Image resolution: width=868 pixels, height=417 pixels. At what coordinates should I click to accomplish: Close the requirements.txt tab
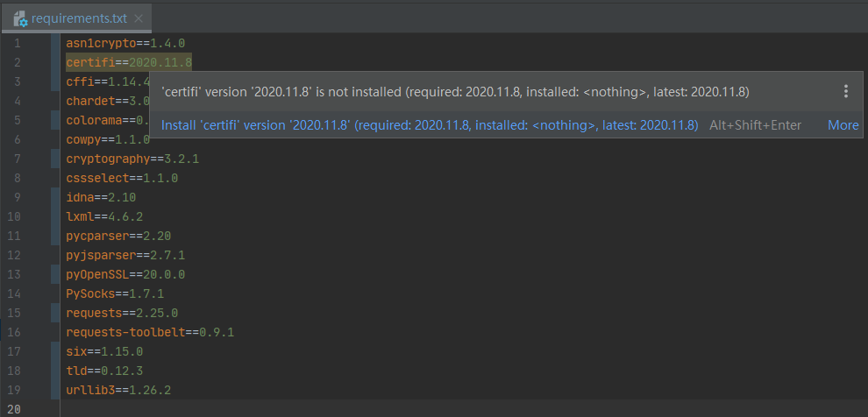(139, 18)
